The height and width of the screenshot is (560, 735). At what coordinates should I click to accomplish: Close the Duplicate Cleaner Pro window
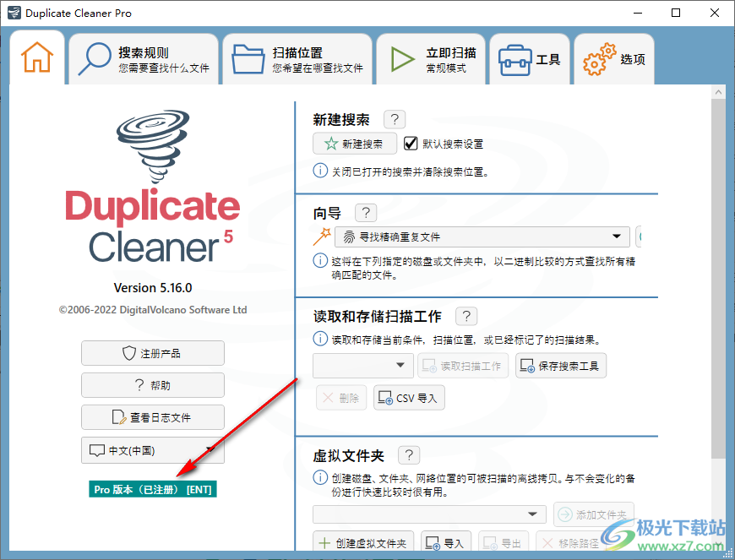tap(715, 13)
